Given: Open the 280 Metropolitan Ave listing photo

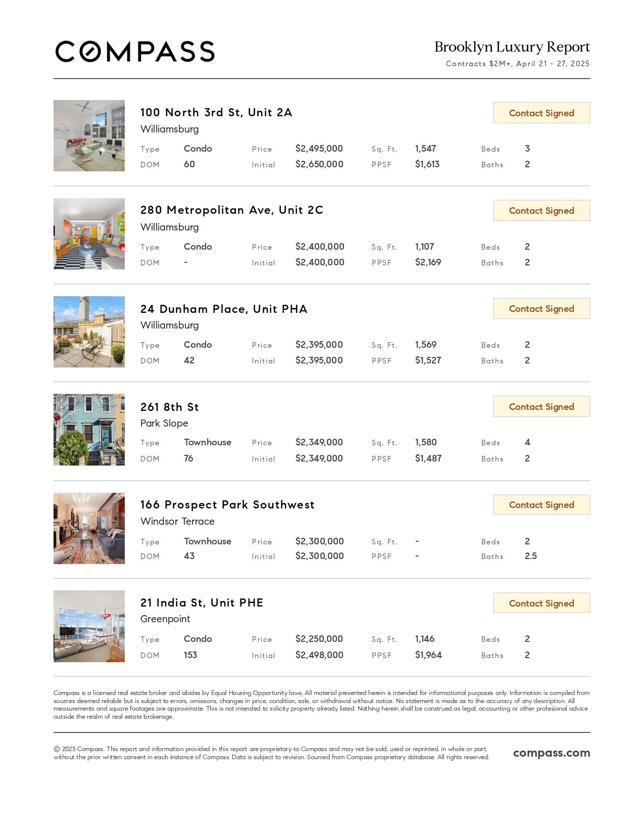Looking at the screenshot, I should pyautogui.click(x=89, y=234).
